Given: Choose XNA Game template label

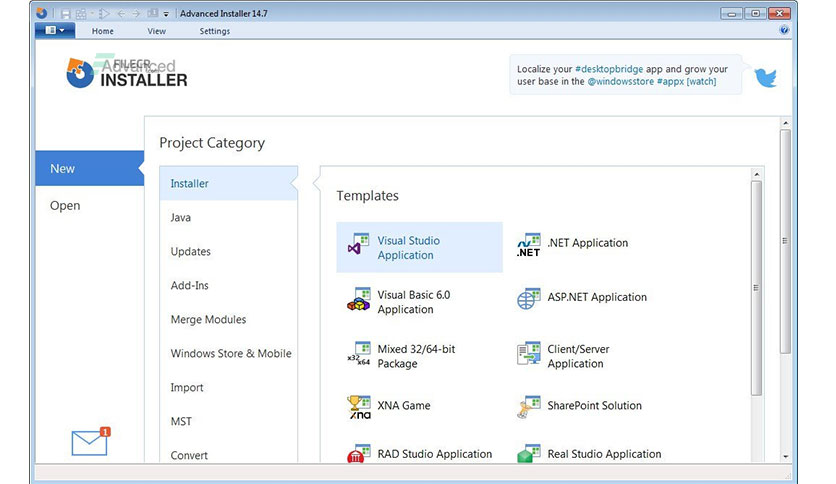Looking at the screenshot, I should pyautogui.click(x=404, y=406).
